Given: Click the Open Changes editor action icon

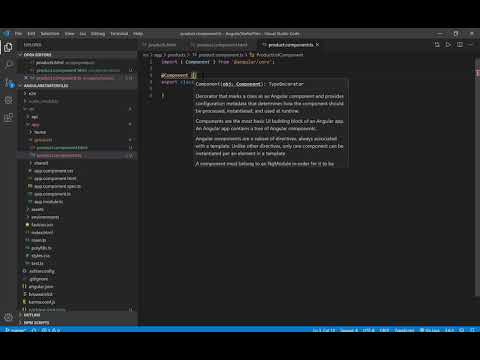Looking at the screenshot, I should coord(437,45).
